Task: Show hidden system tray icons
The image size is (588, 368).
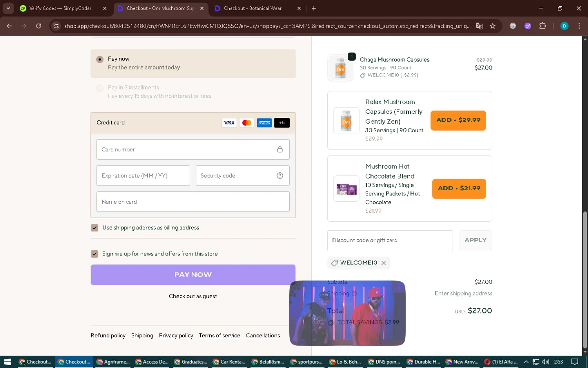Action: pyautogui.click(x=526, y=362)
